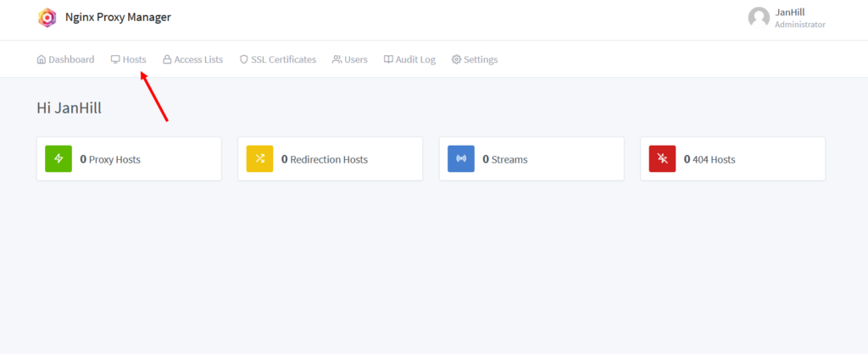Image resolution: width=868 pixels, height=354 pixels.
Task: Open the Hosts dropdown menu
Action: tap(129, 59)
